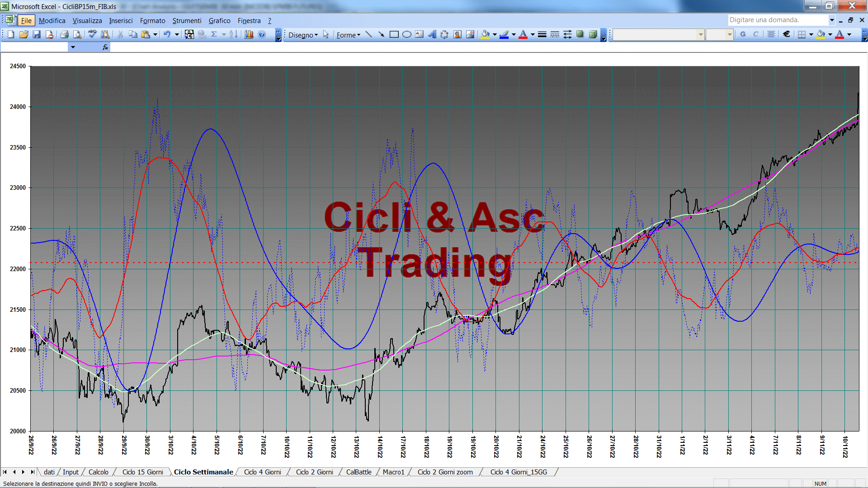Open the Line Style options icon
This screenshot has height=488, width=868.
tap(542, 34)
